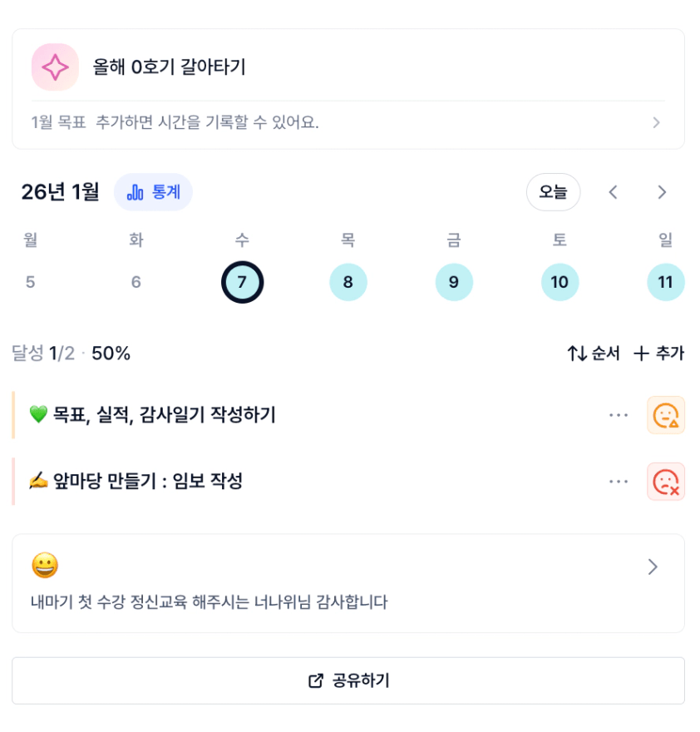Screen dimensions: 700x732
Task: Open options for 앞마당 만들기 goal
Action: pyautogui.click(x=618, y=482)
